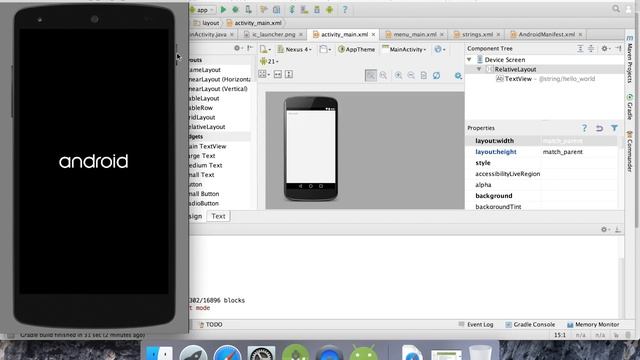Click the Sync Project with Gradle icon
The image size is (640, 360).
pyautogui.click(x=291, y=9)
